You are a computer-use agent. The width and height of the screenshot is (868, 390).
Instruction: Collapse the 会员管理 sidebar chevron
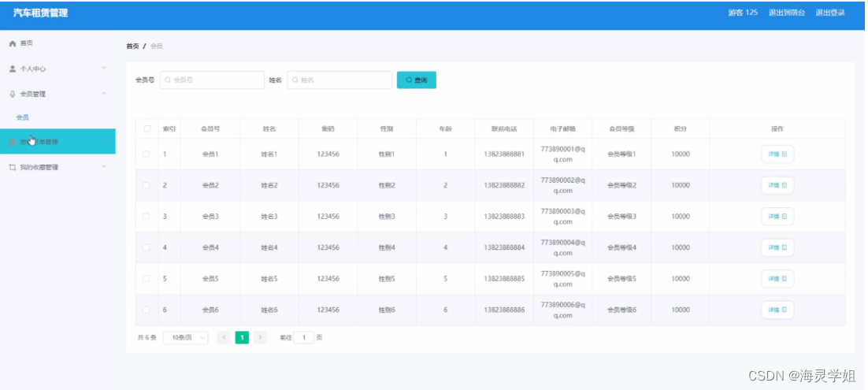click(103, 94)
